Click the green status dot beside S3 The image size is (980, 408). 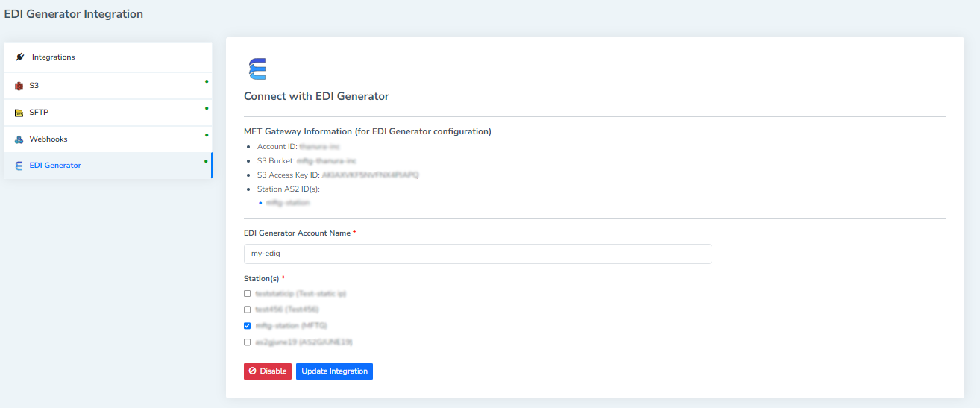click(207, 81)
